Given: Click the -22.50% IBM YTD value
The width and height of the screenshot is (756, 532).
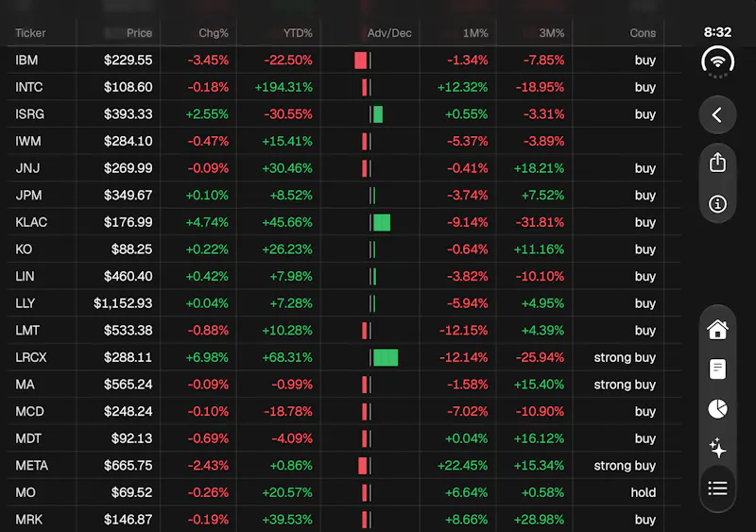Looking at the screenshot, I should pos(288,60).
